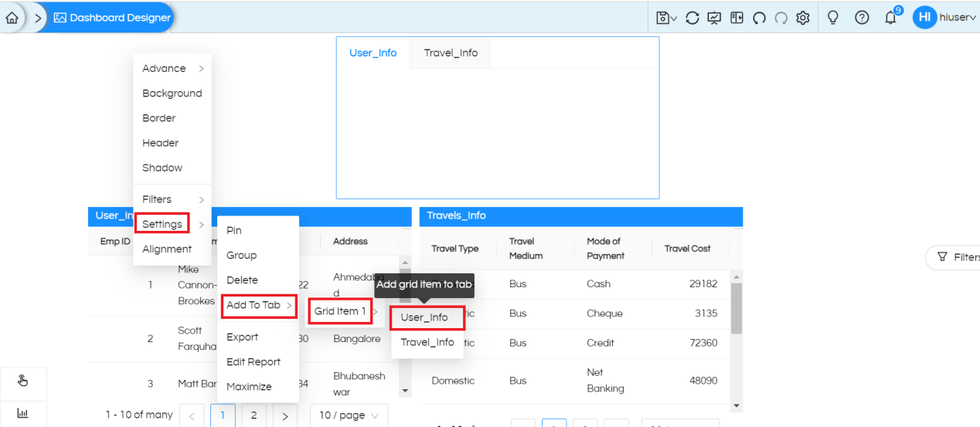Click scroll up arrow in Travels_Info table

[x=736, y=276]
